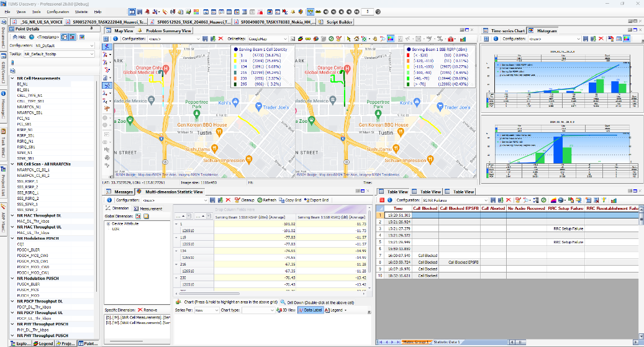Viewport: 644px width, 347px height.
Task: Click the red delete configuration icon in the map toolbar
Action: click(x=220, y=38)
